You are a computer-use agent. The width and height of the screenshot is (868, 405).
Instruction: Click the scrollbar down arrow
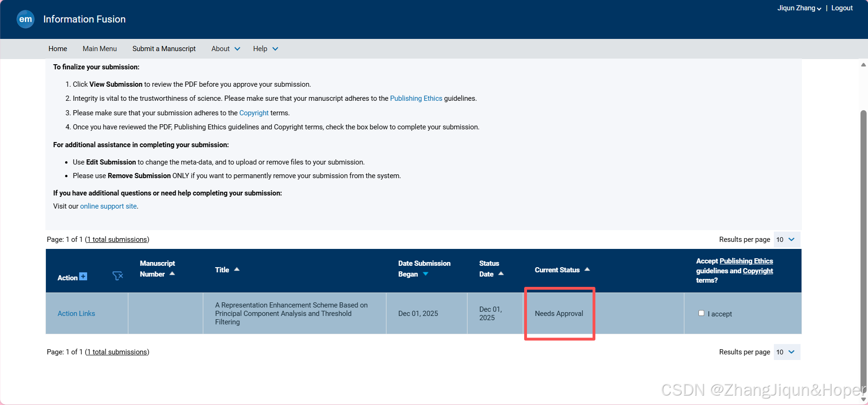(864, 399)
